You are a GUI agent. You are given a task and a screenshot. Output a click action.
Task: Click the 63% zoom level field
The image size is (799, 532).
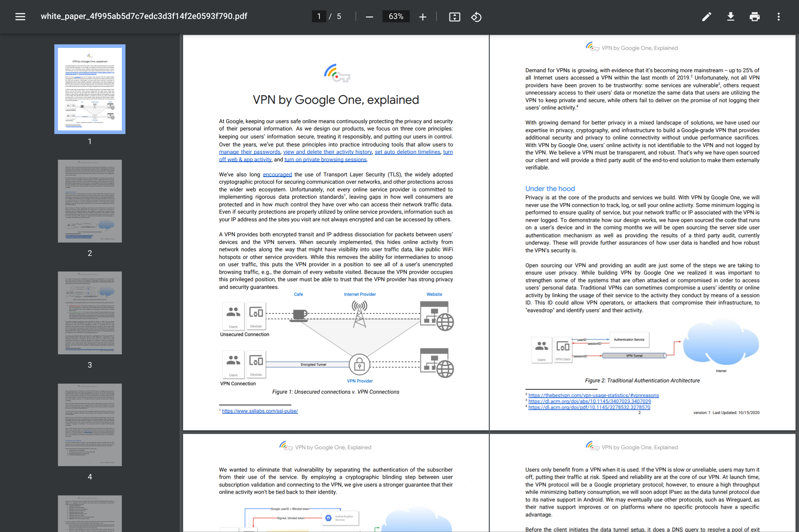point(396,16)
